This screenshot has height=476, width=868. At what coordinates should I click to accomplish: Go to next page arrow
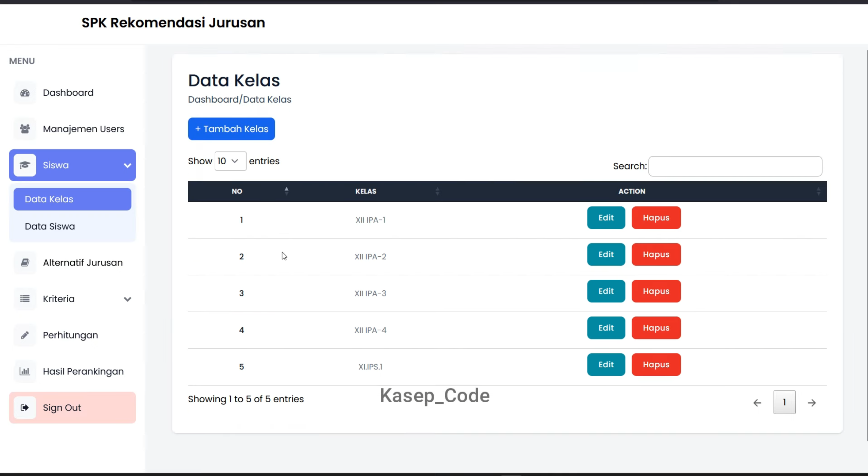click(812, 403)
